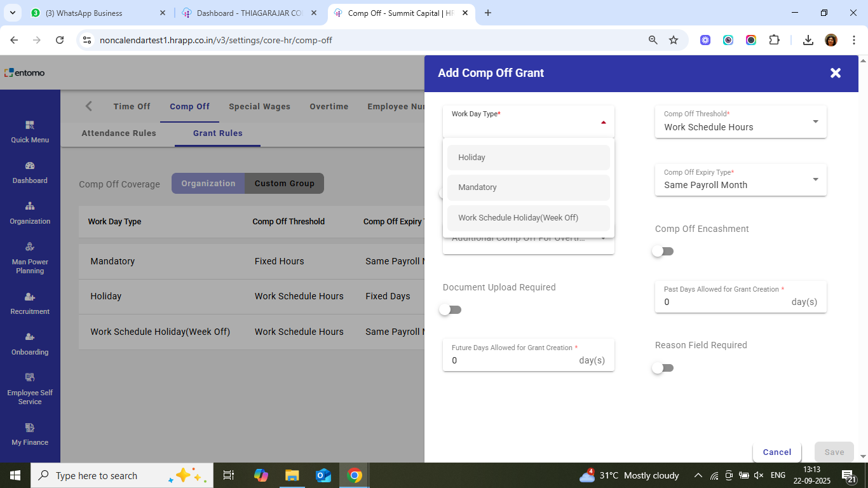
Task: Switch to the Attendance Rules tab
Action: click(119, 133)
